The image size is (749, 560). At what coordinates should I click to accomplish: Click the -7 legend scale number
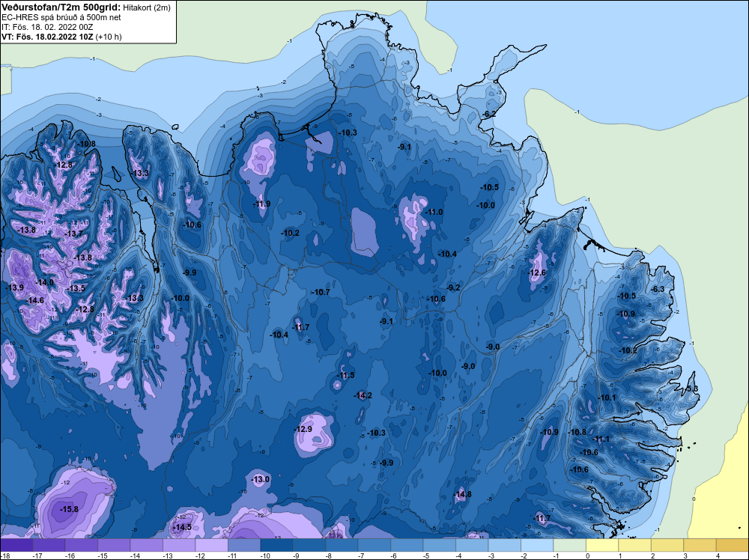tap(361, 556)
